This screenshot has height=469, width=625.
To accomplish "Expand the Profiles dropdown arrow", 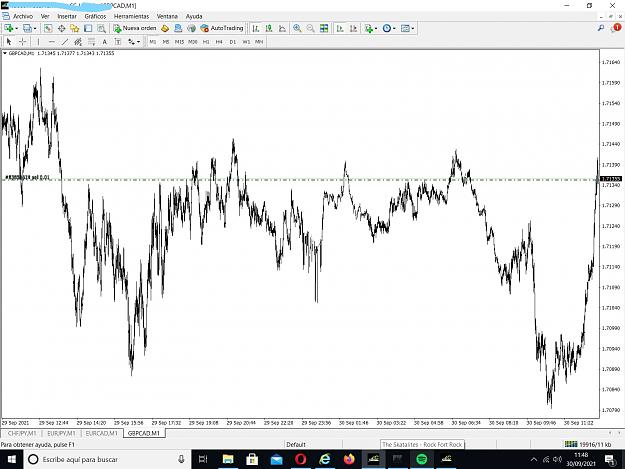I will 35,28.
